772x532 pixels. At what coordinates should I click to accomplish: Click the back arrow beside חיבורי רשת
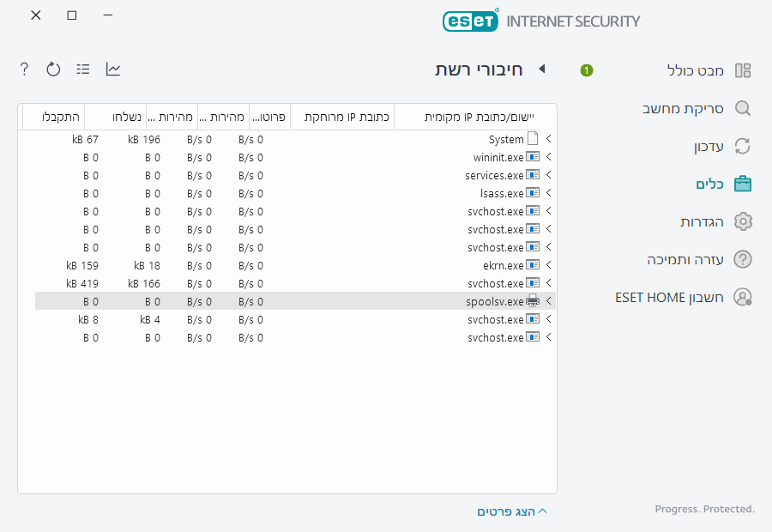[x=541, y=70]
